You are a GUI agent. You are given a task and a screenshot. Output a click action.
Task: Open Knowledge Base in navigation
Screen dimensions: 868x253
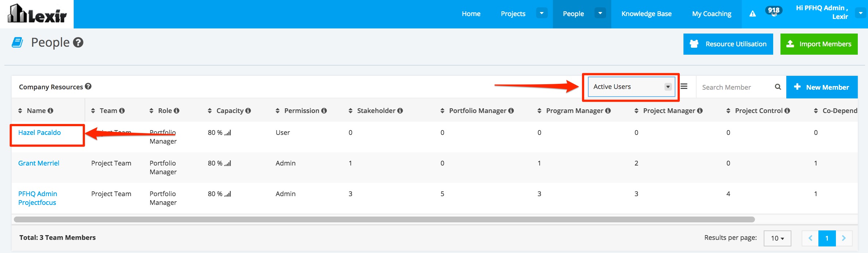pyautogui.click(x=646, y=14)
